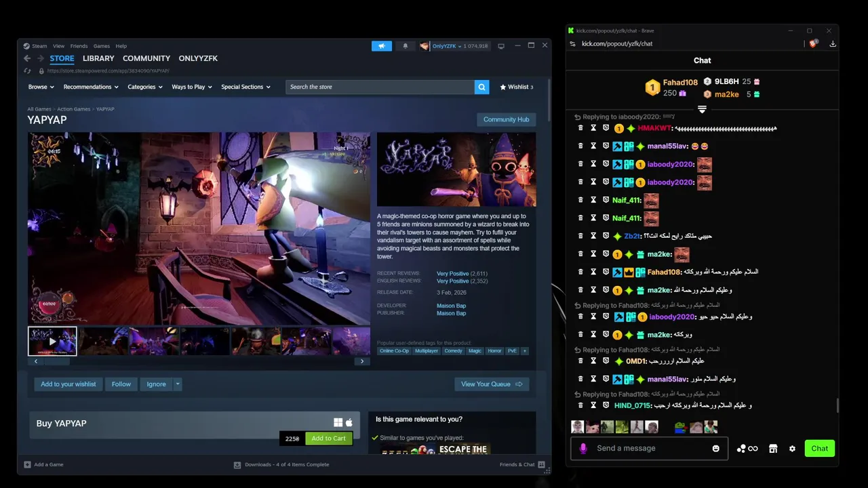The width and height of the screenshot is (868, 488).
Task: Delete HMAKWT's chat message
Action: pos(580,127)
